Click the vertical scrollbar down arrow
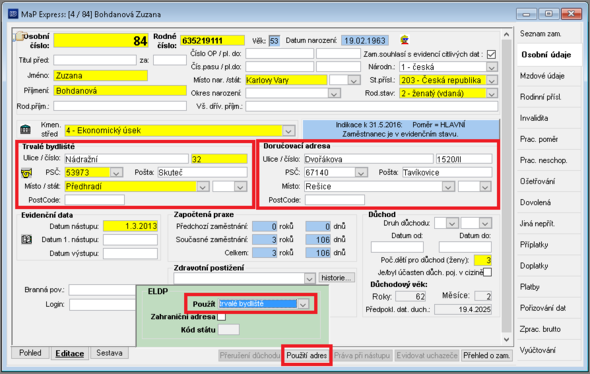Image resolution: width=590 pixels, height=374 pixels. click(506, 339)
